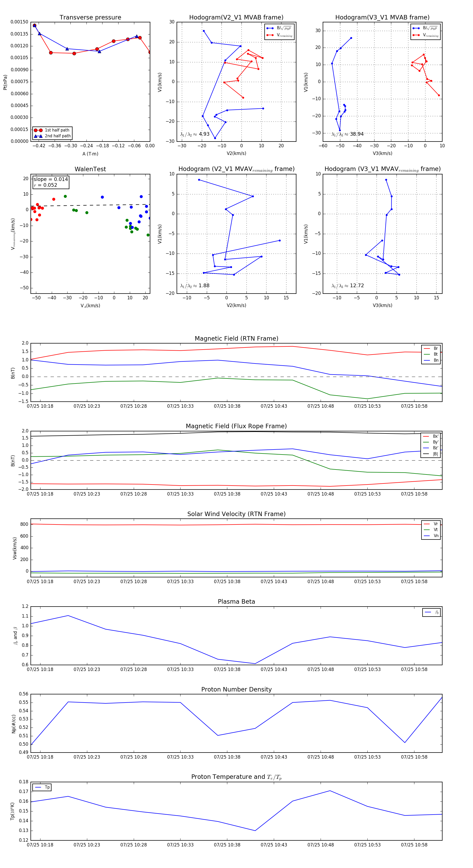Viewport: 473px width, 868px height.
Task: Click the 'V_A(km/s)' x-axis label of WalenTest
Action: [x=90, y=306]
